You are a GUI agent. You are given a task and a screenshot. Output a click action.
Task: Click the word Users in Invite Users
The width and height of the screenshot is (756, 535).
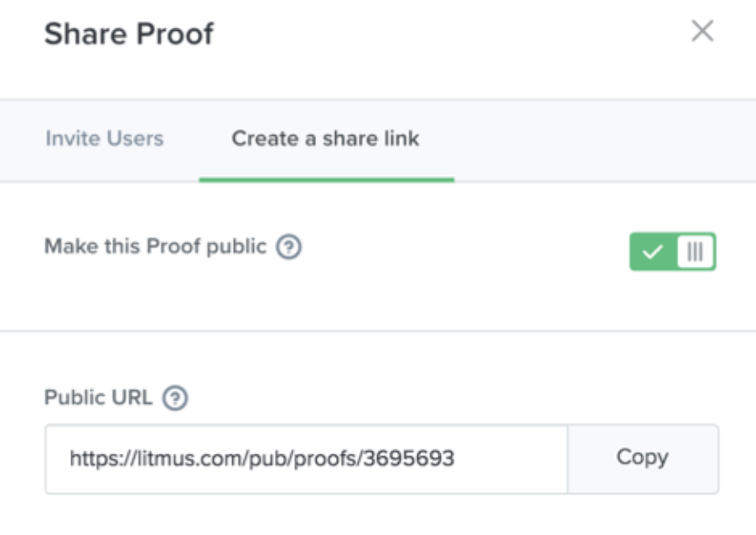coord(135,138)
